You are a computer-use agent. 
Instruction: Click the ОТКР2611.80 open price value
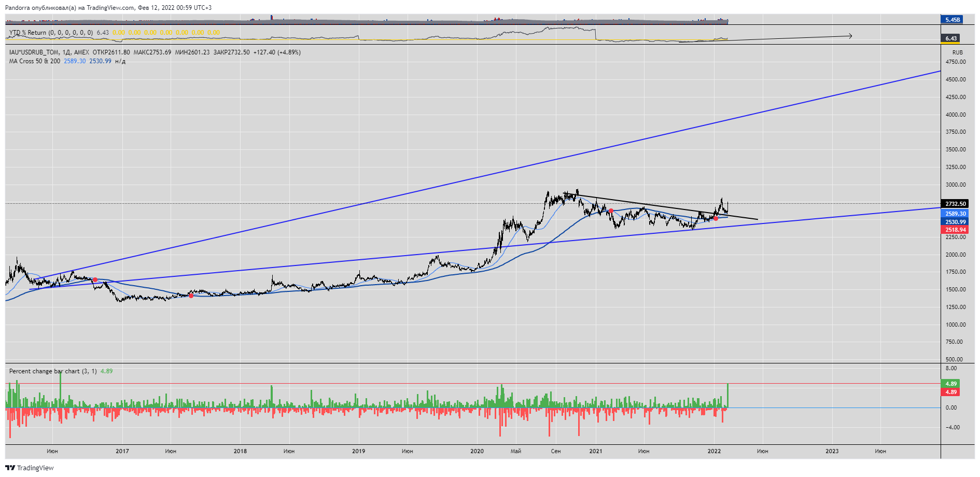[x=111, y=52]
